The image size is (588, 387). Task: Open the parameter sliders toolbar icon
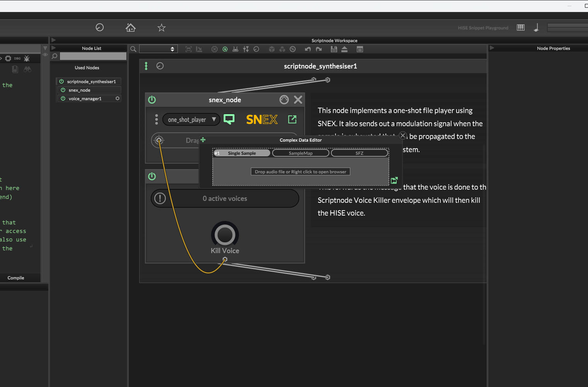(246, 49)
